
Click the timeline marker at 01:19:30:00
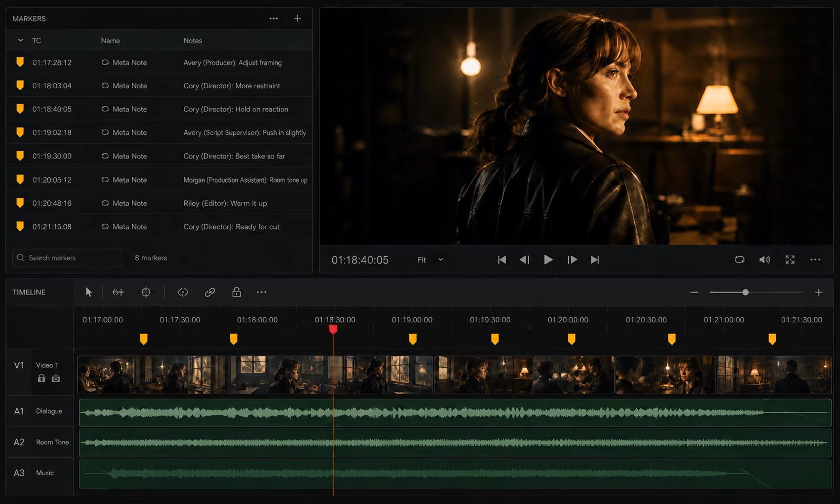[495, 339]
